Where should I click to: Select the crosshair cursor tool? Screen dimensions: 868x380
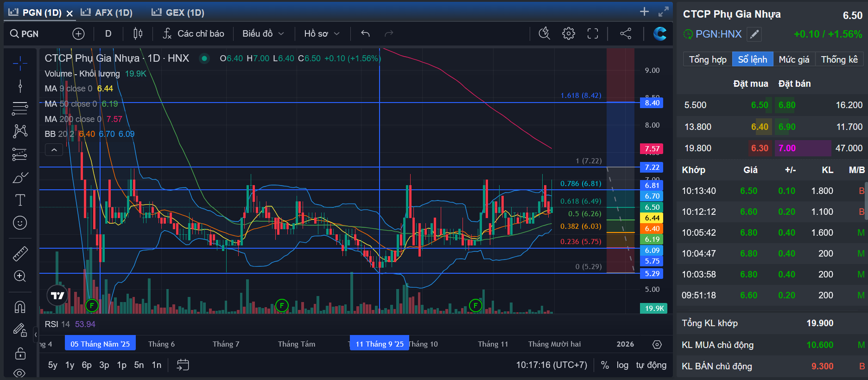tap(20, 63)
